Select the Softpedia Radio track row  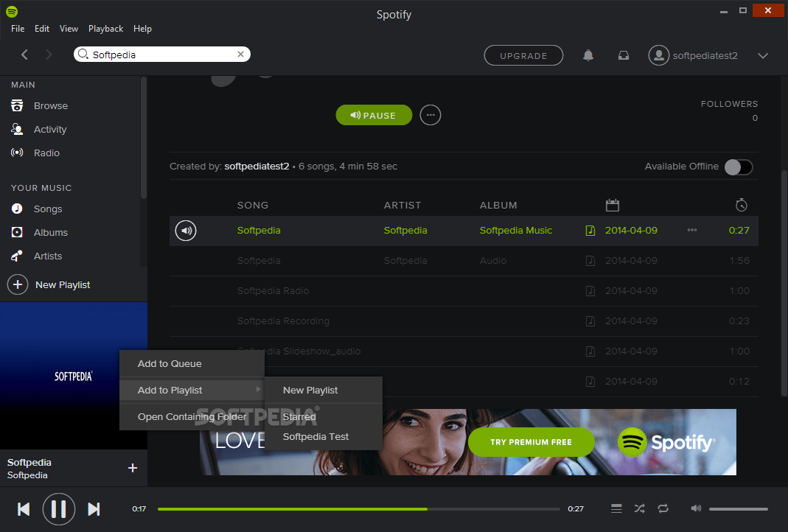(464, 291)
